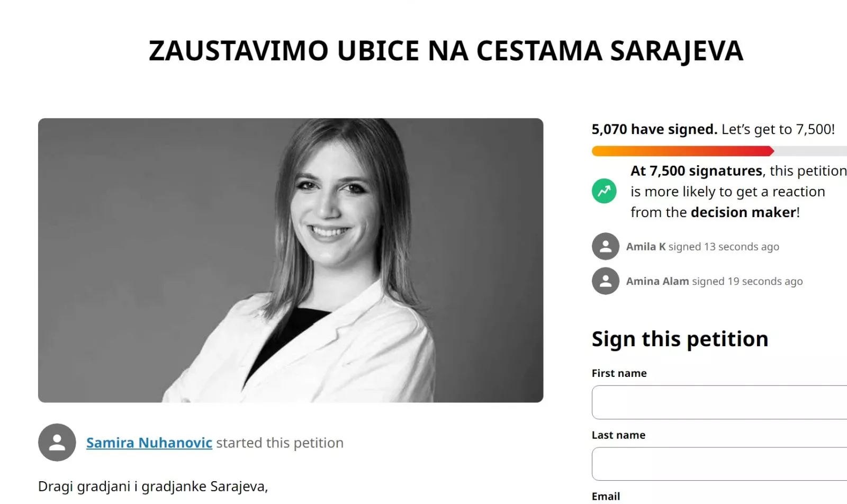Click the 'First name' label
The width and height of the screenshot is (847, 504).
pos(619,373)
